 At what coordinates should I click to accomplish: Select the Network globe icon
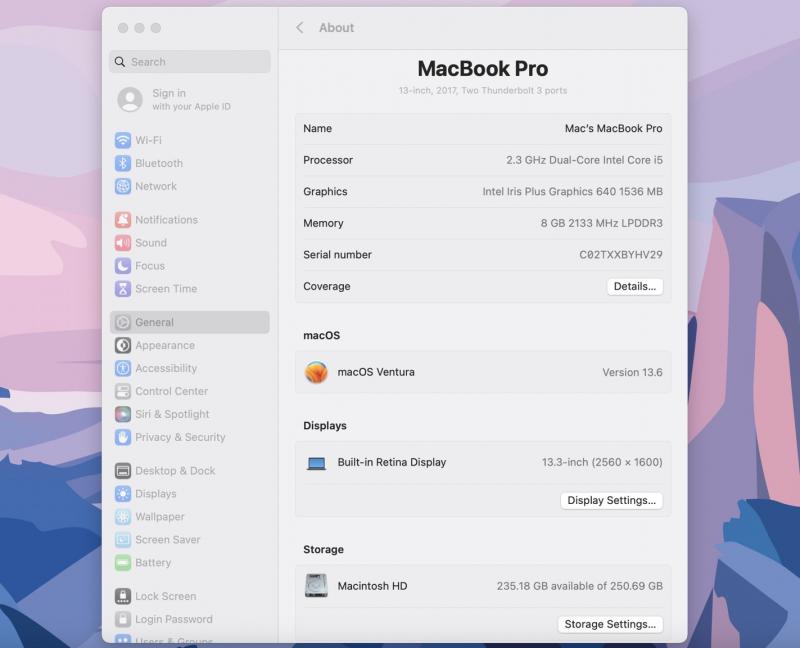pyautogui.click(x=122, y=186)
